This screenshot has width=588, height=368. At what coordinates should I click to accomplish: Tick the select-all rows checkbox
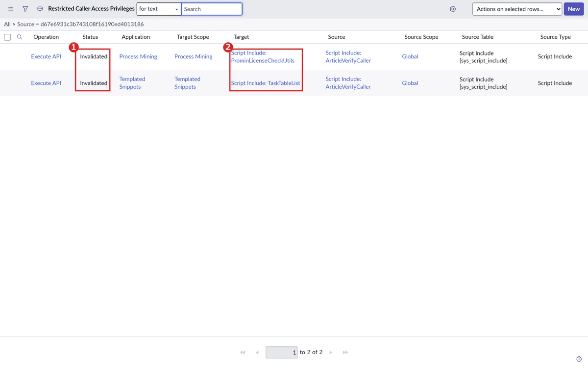(x=7, y=37)
